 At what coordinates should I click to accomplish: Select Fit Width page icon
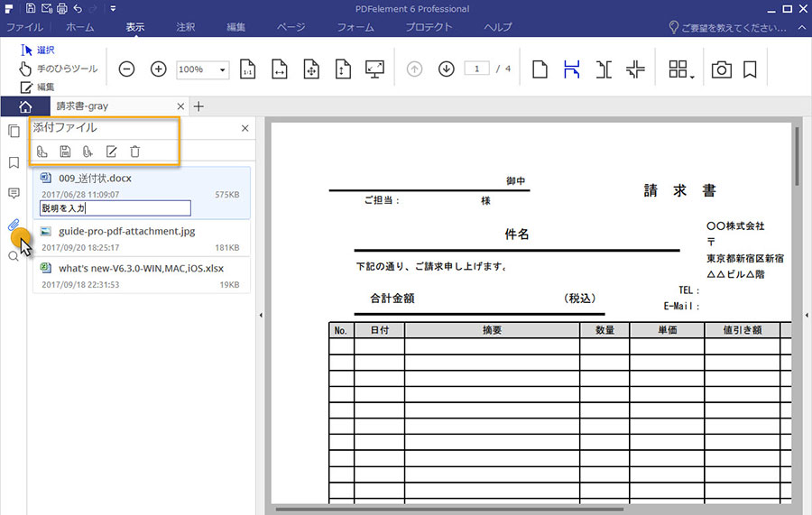280,69
